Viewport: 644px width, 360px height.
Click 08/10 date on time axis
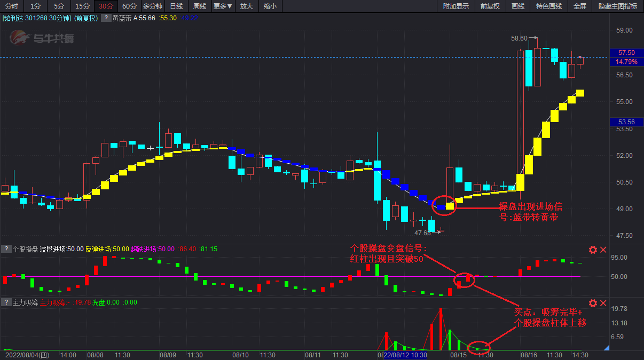pos(240,355)
